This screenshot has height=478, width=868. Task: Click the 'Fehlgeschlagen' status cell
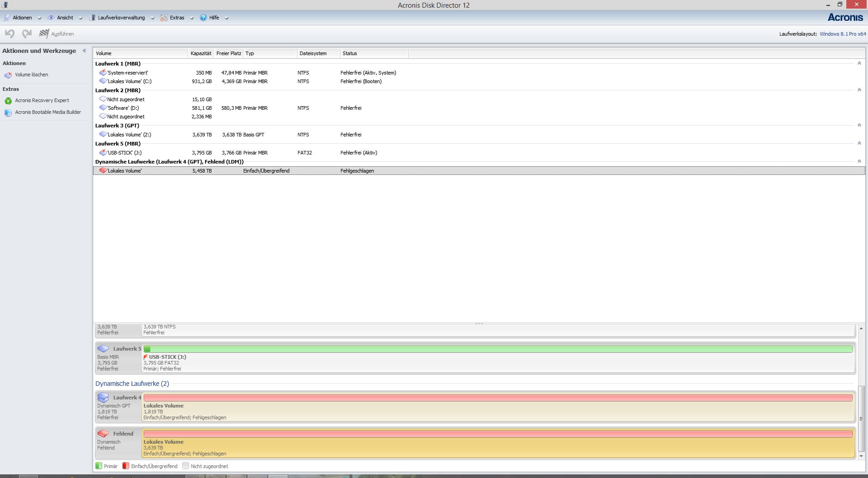point(357,171)
